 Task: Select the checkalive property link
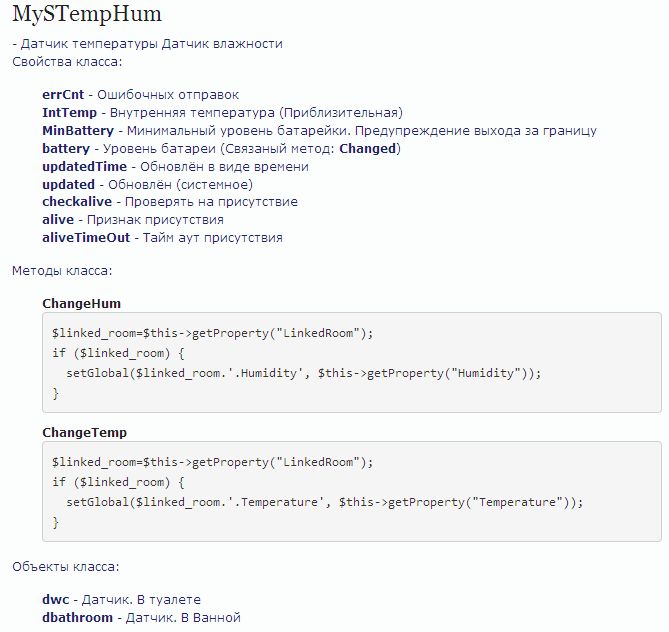pos(77,202)
